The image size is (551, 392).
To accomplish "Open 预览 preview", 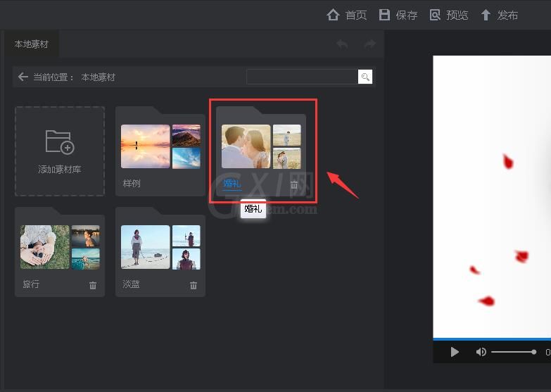I will click(x=449, y=15).
